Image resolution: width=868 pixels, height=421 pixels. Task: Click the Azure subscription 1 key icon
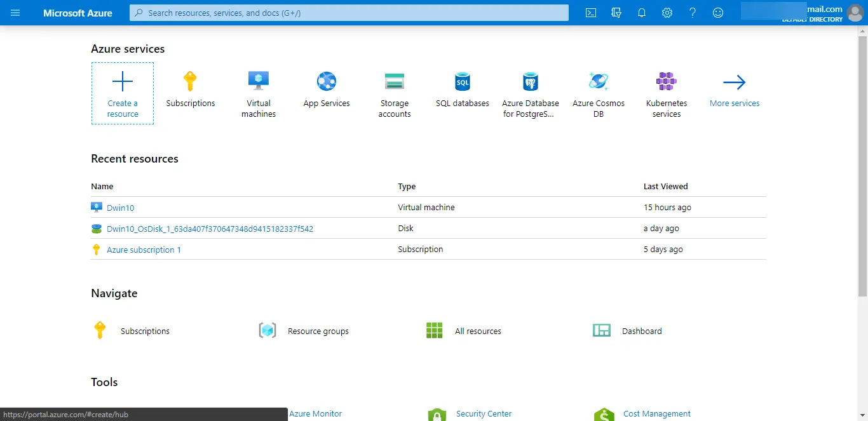tap(97, 250)
